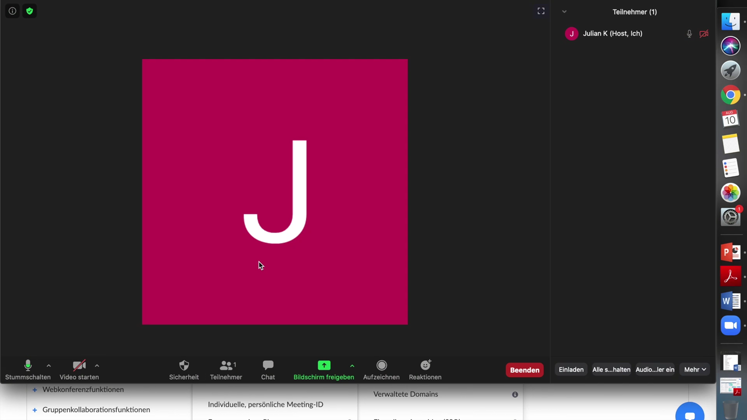Mute microphone with Stummschalten icon
The width and height of the screenshot is (747, 420).
pos(28,366)
